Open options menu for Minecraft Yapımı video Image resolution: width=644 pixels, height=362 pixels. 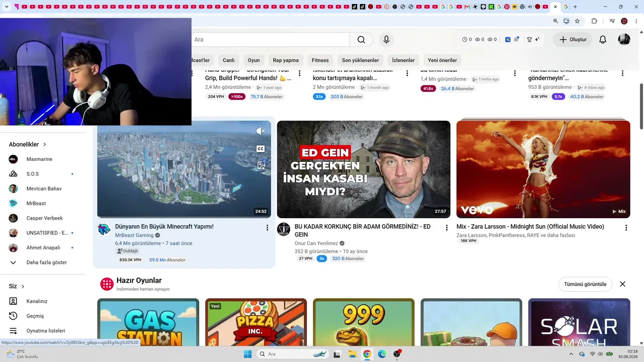pyautogui.click(x=267, y=228)
